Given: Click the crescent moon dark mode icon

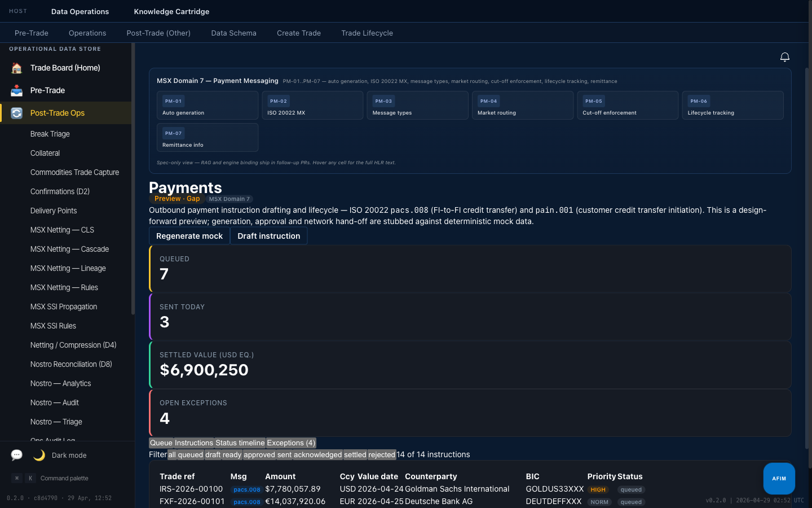Looking at the screenshot, I should click(x=39, y=455).
